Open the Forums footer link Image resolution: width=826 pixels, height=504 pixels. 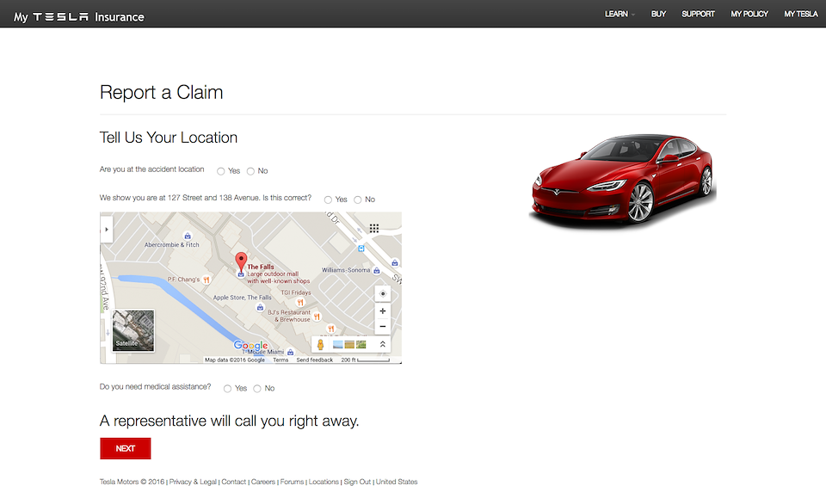(292, 482)
